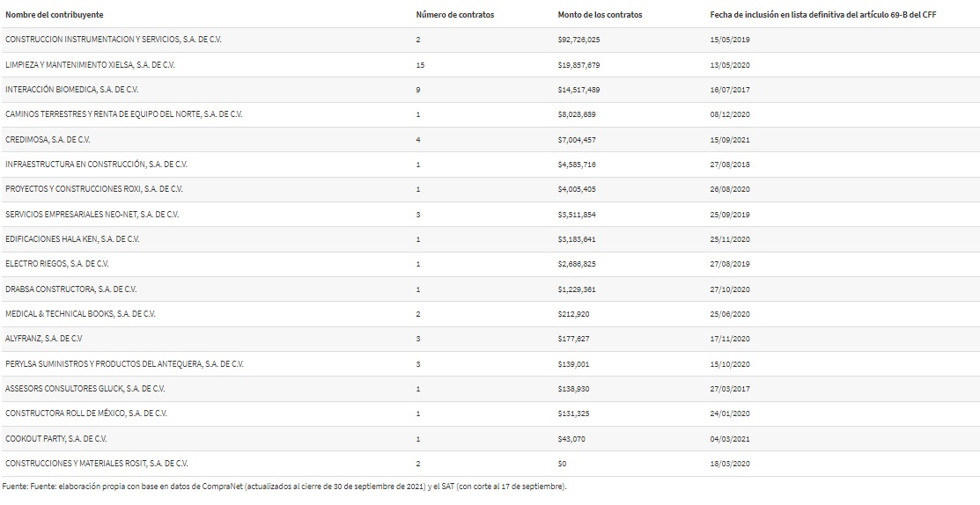
Task: Click the date '15/10/2020'
Action: click(730, 364)
